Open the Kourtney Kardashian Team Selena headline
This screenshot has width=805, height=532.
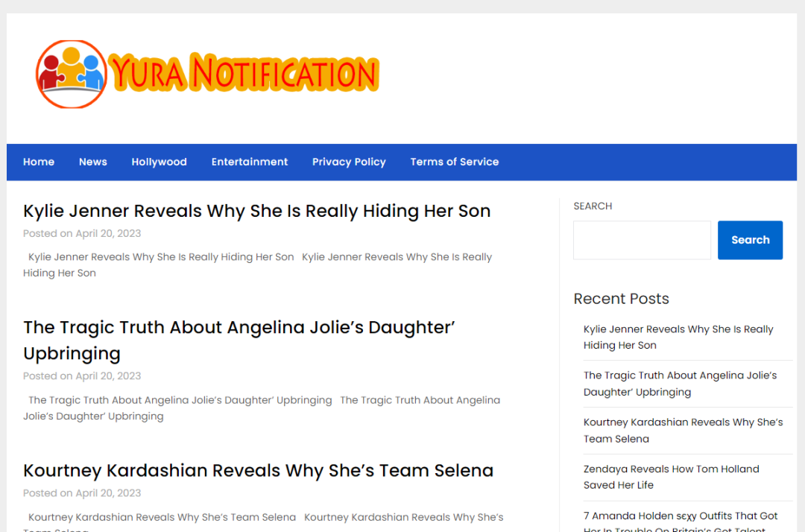coord(258,470)
